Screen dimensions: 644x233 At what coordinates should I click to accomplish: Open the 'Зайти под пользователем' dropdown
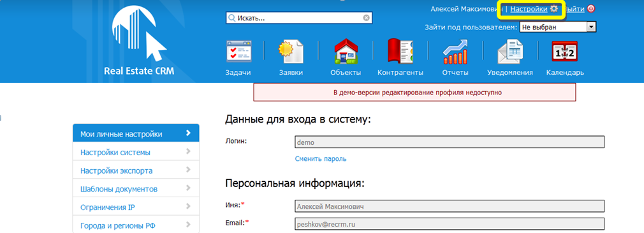(x=558, y=27)
